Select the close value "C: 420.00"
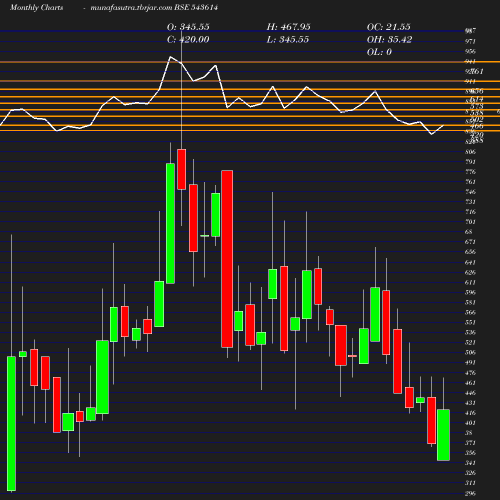500x500 pixels. click(188, 39)
